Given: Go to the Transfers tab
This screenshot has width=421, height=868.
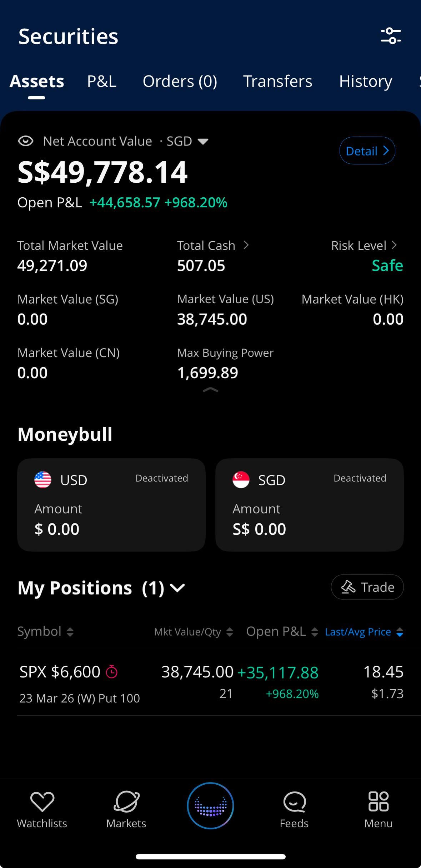Looking at the screenshot, I should 277,82.
